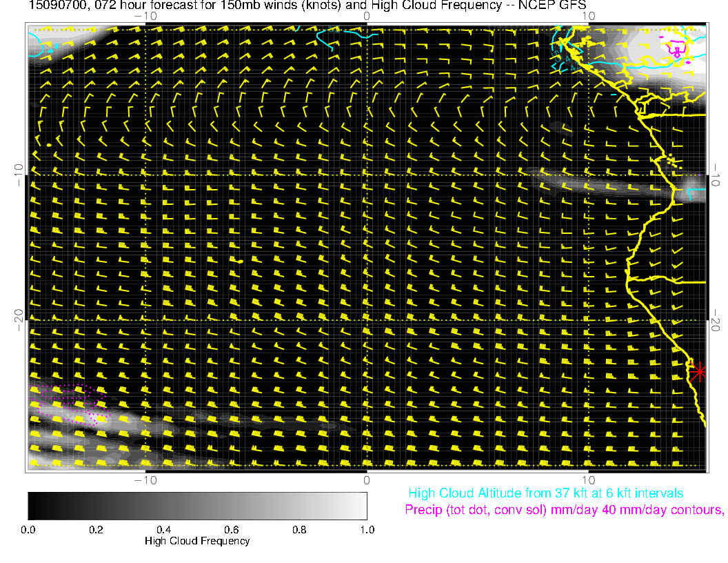Select the small yellow star cluster near the right coast
This screenshot has height=563, width=728.
tap(674, 162)
